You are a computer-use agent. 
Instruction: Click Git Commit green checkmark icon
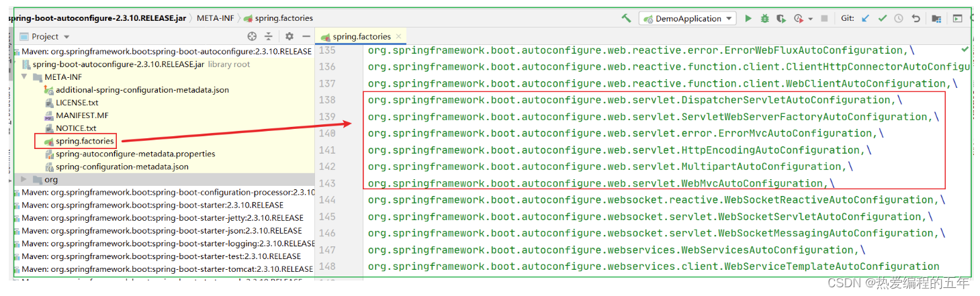(883, 19)
